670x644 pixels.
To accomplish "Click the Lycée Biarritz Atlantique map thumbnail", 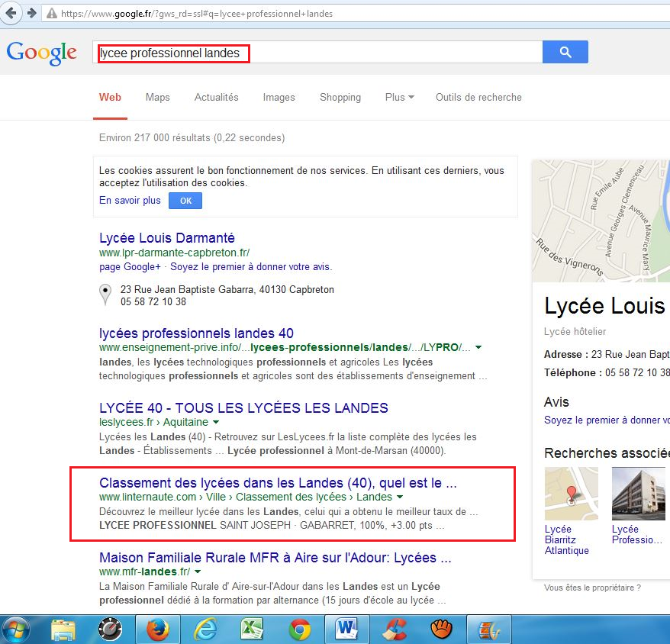I will tap(572, 494).
